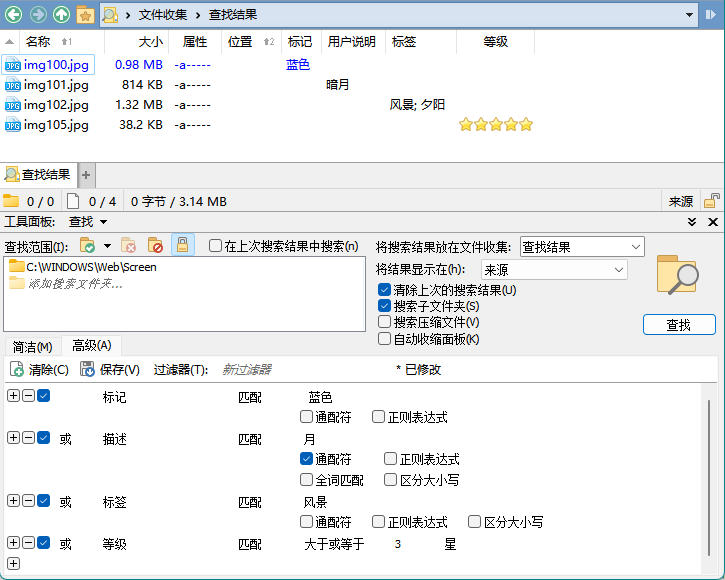This screenshot has width=725, height=580.
Task: Click the new tab plus button
Action: [86, 175]
